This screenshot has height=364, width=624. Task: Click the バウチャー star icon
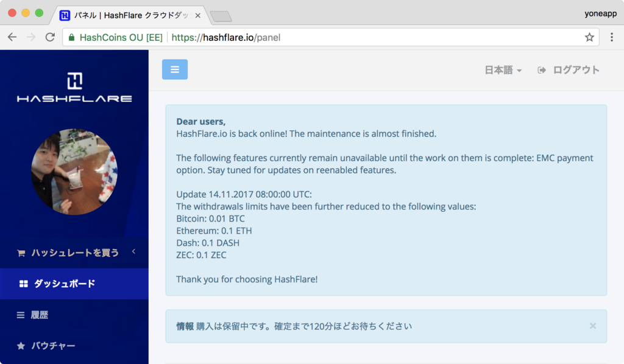21,346
